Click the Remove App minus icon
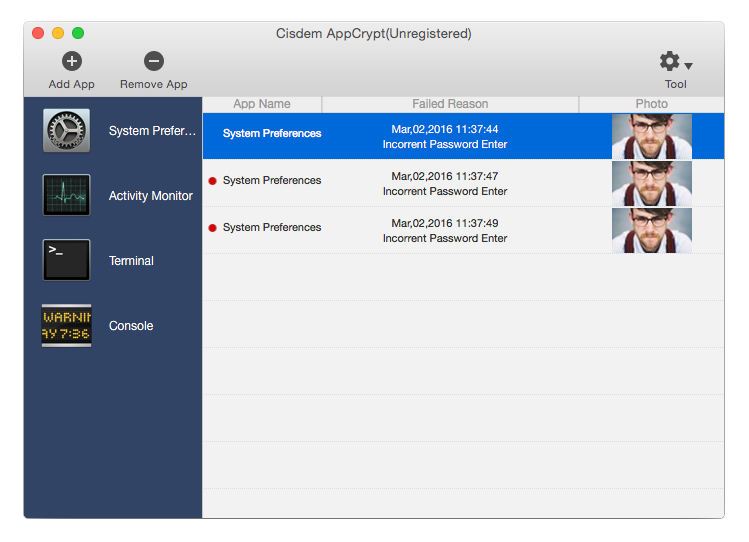The image size is (749, 542). [154, 61]
